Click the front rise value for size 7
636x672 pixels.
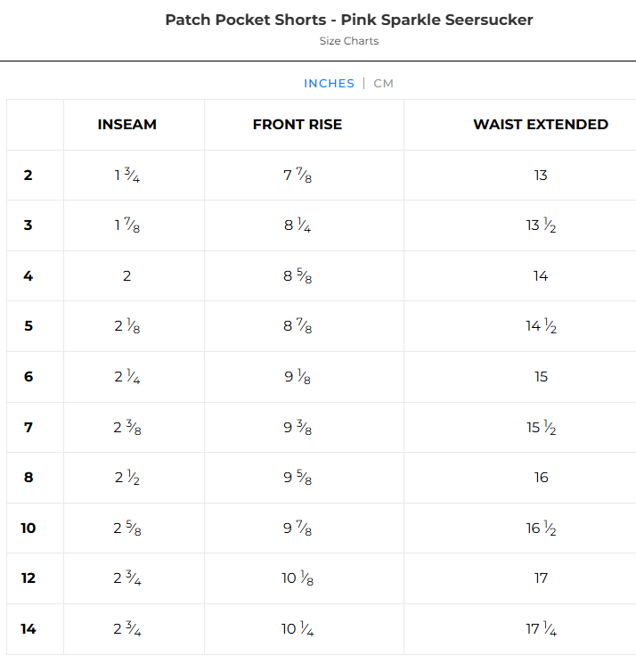(298, 428)
